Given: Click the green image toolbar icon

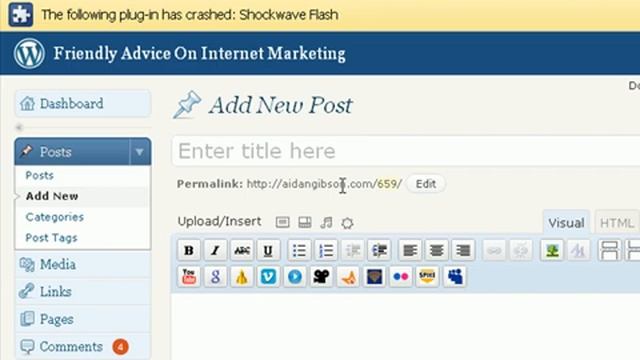Looking at the screenshot, I should click(552, 250).
